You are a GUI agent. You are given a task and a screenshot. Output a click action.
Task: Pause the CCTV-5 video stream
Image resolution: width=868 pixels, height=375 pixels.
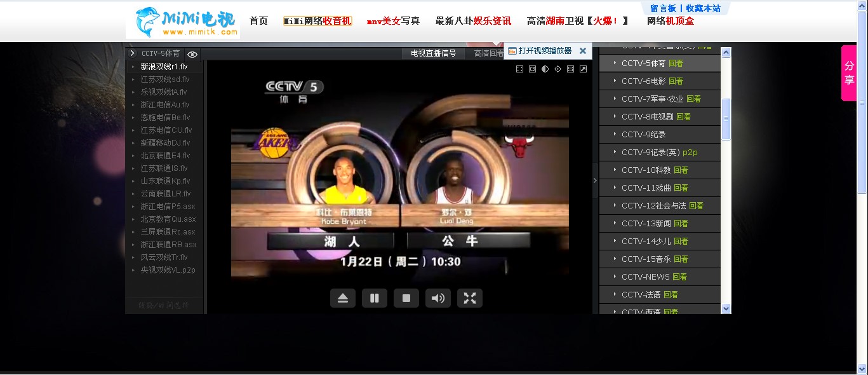coord(375,298)
